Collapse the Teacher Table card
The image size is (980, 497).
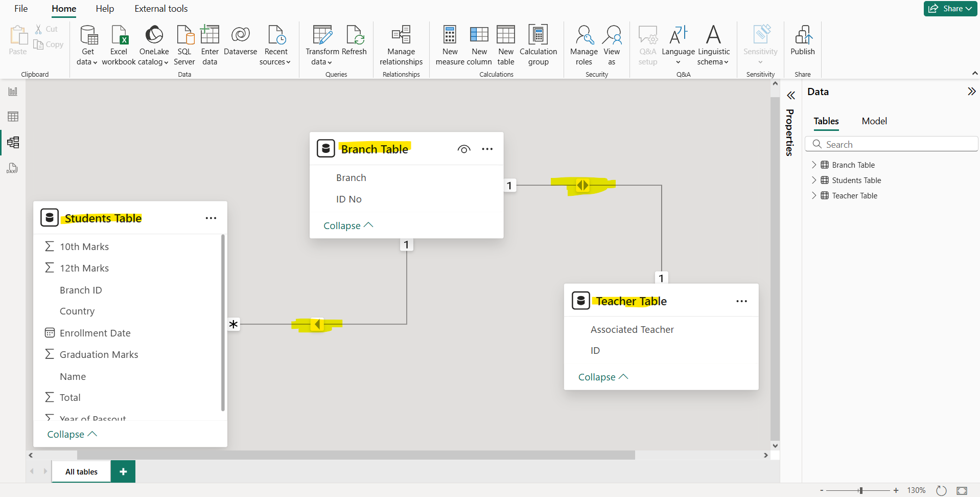(x=602, y=377)
